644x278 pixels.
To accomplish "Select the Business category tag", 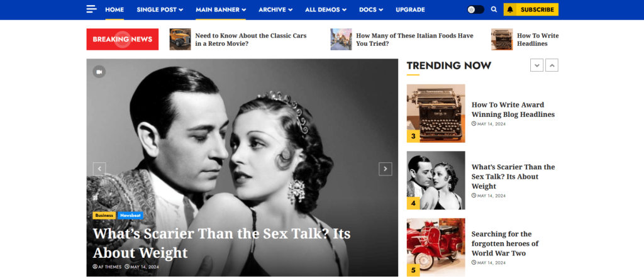I will click(x=104, y=216).
